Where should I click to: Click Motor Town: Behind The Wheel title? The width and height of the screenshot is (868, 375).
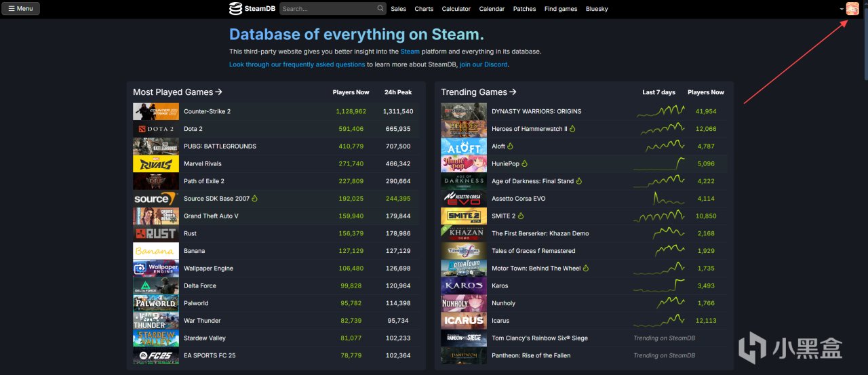536,269
